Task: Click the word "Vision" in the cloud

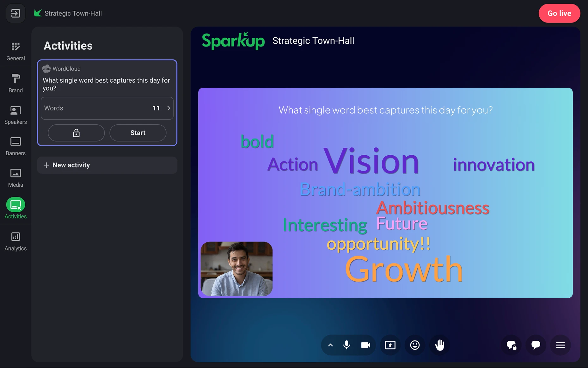Action: pos(371,161)
